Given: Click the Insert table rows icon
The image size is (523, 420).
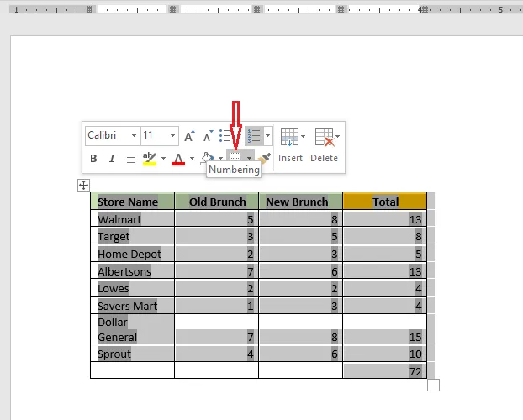Looking at the screenshot, I should (x=289, y=137).
